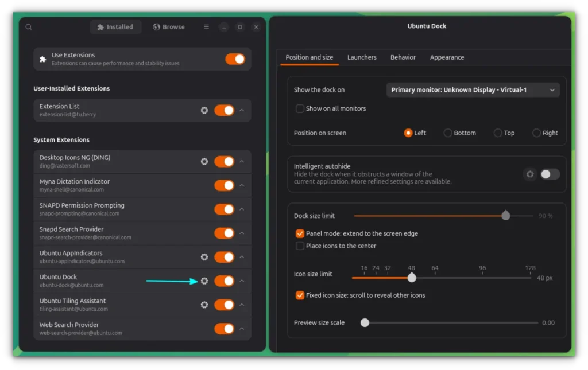Disable Desktop Icons NG (DING) extension
The image size is (588, 370).
225,161
